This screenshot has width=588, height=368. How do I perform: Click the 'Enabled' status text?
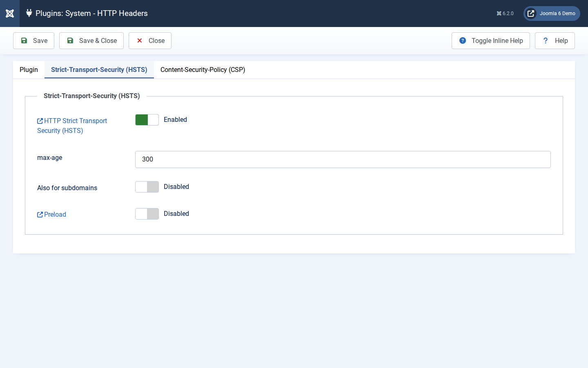pos(175,119)
